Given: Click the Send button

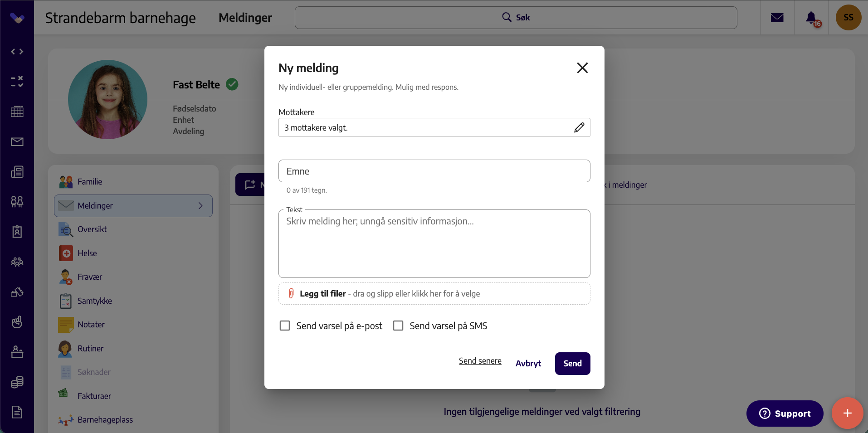Looking at the screenshot, I should coord(572,364).
